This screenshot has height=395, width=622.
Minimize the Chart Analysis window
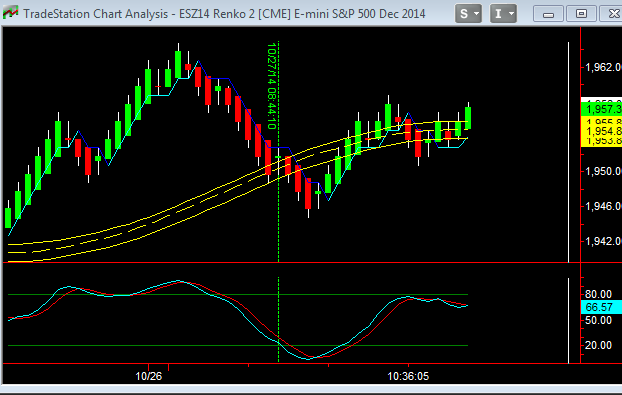pos(548,14)
